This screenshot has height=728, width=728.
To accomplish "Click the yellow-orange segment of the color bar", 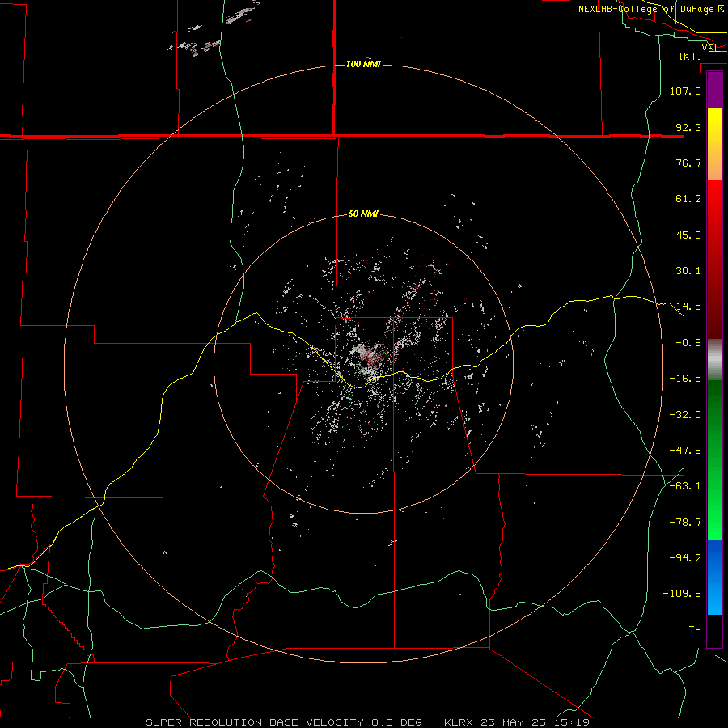I will [x=714, y=144].
